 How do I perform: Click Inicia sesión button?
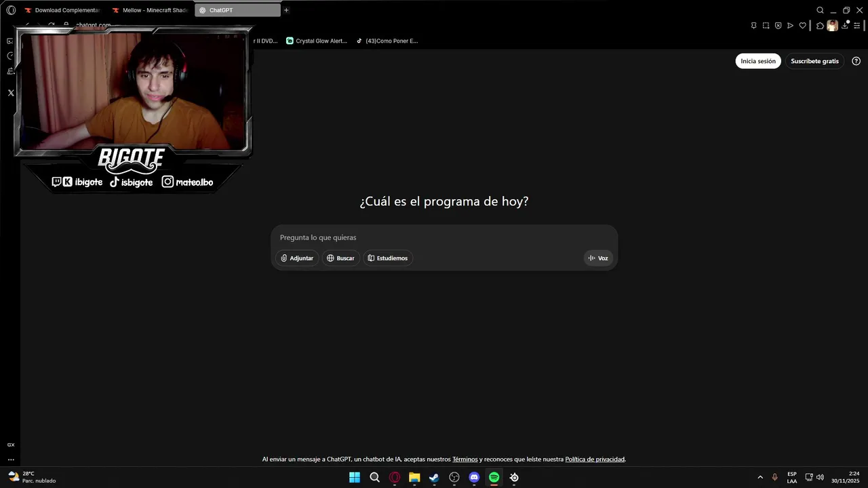758,61
